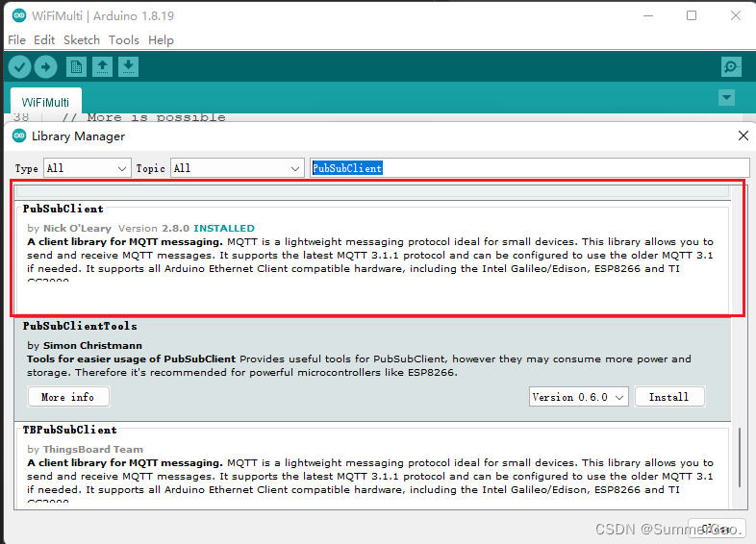Open the File menu
The image size is (756, 544).
pyautogui.click(x=17, y=40)
